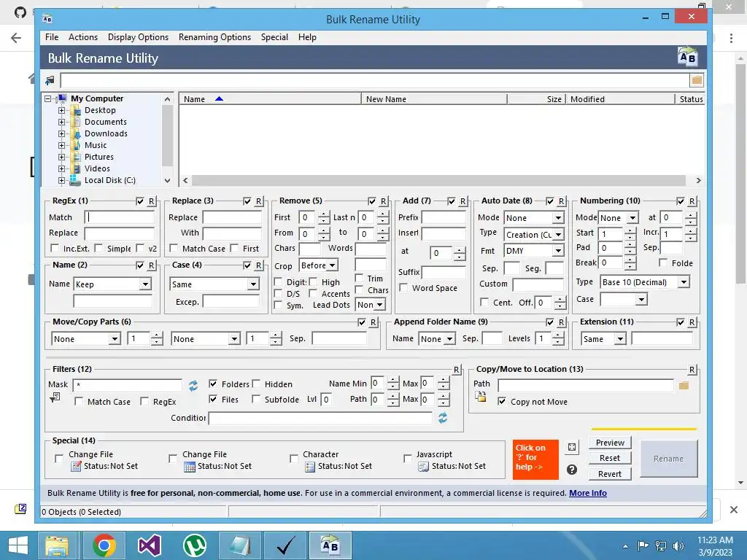Image resolution: width=747 pixels, height=560 pixels.
Task: Enable Match Case in Replace (3)
Action: pos(174,248)
